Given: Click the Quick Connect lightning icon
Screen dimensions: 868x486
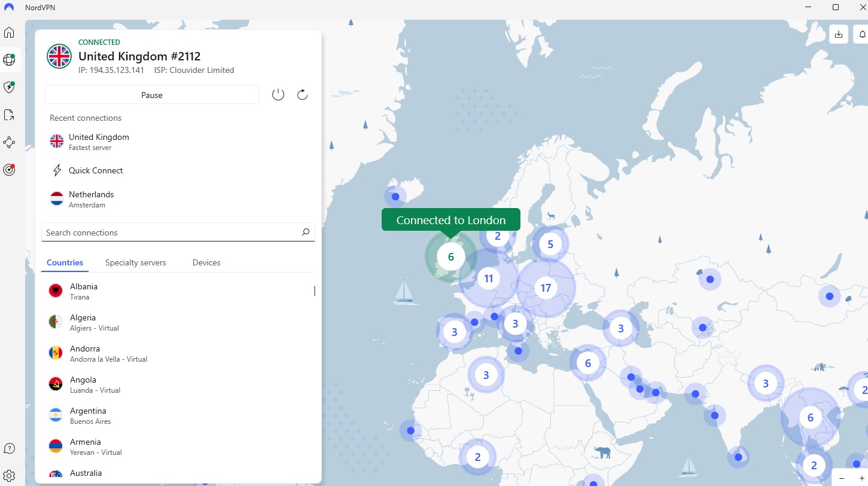Looking at the screenshot, I should (x=57, y=170).
